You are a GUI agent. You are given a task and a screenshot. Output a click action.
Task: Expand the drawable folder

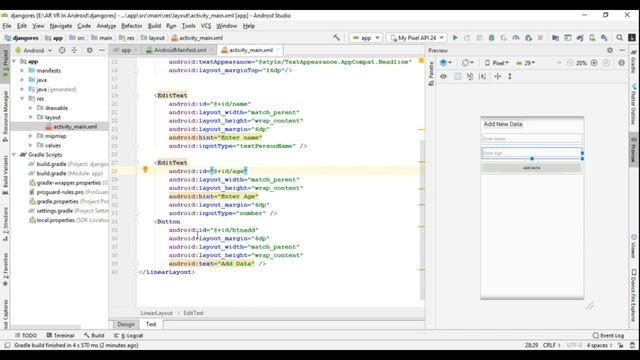click(x=31, y=108)
